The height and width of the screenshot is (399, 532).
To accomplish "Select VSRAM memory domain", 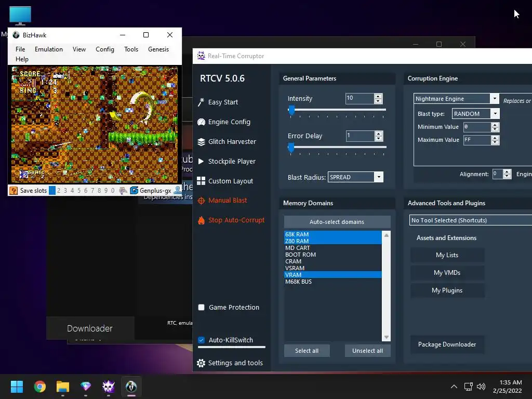I will click(x=333, y=268).
